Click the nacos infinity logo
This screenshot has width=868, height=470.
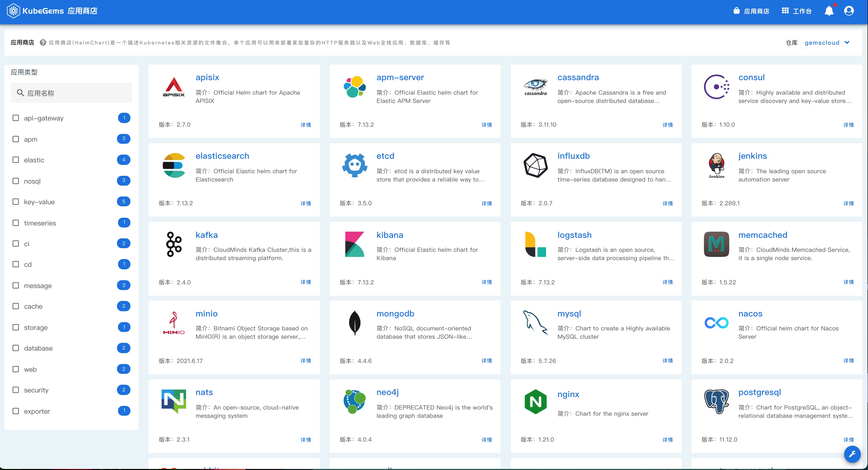716,323
